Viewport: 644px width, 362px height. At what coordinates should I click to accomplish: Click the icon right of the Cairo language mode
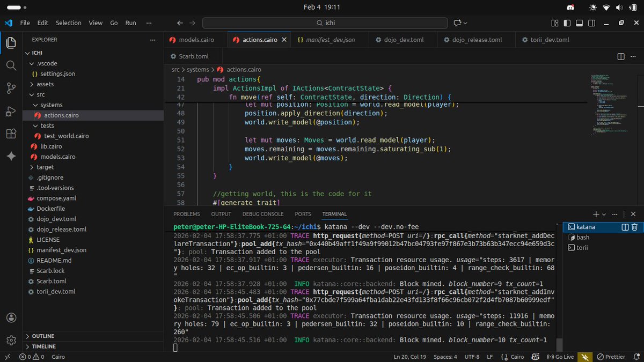click(x=535, y=357)
